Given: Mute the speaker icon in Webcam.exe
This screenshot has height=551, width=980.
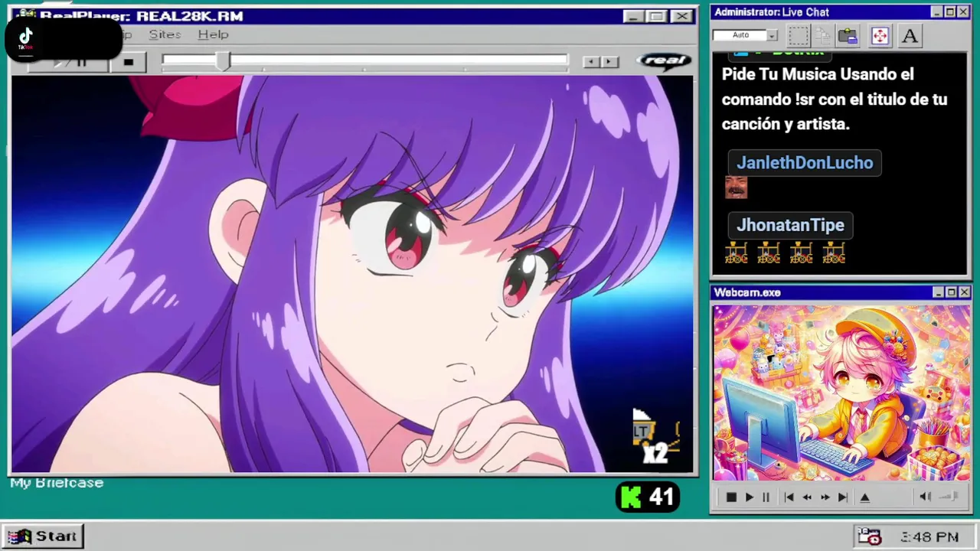Looking at the screenshot, I should (925, 497).
